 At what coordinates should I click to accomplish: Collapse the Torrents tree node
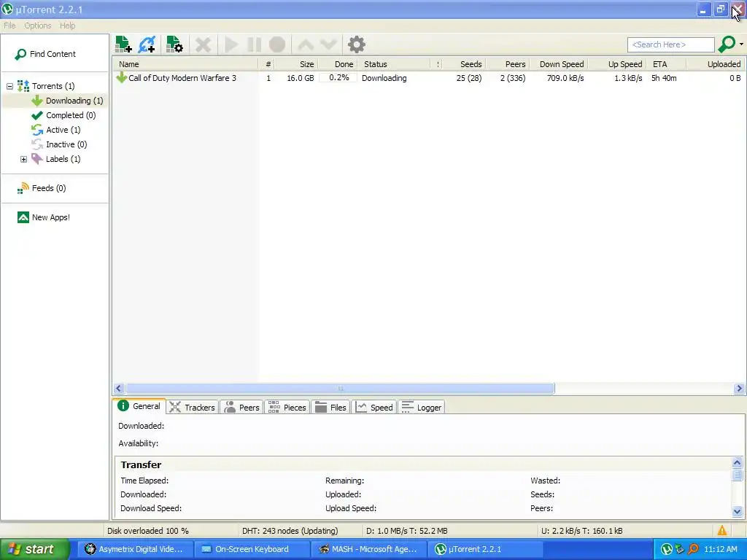pyautogui.click(x=9, y=86)
